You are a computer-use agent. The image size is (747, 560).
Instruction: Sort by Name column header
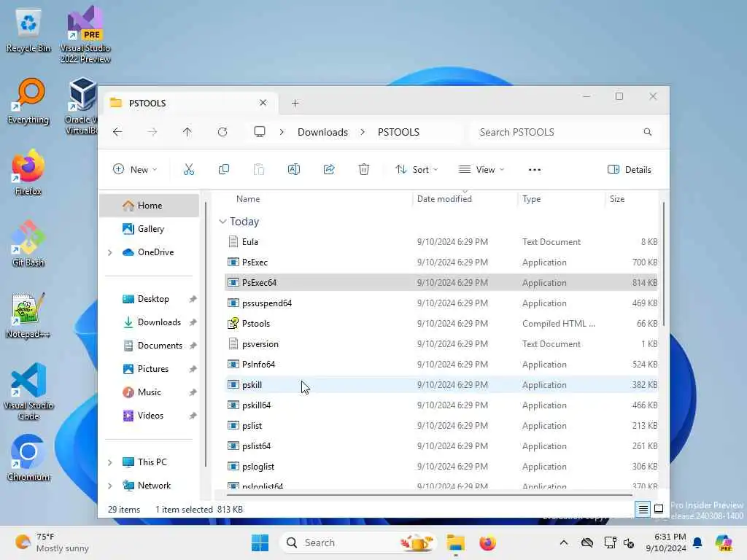coord(248,199)
